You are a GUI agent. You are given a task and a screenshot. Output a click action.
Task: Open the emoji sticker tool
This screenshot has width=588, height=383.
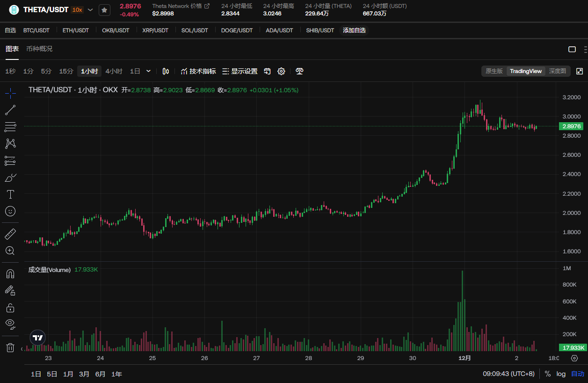[10, 211]
